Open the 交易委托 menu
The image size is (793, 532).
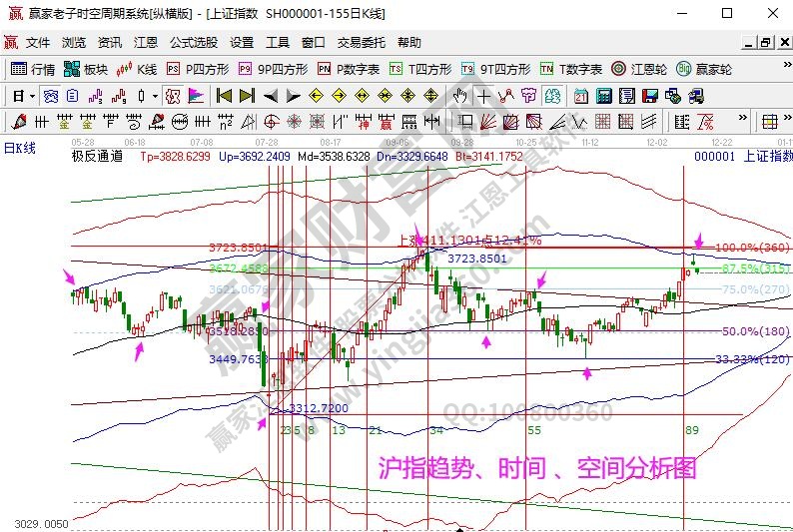361,43
